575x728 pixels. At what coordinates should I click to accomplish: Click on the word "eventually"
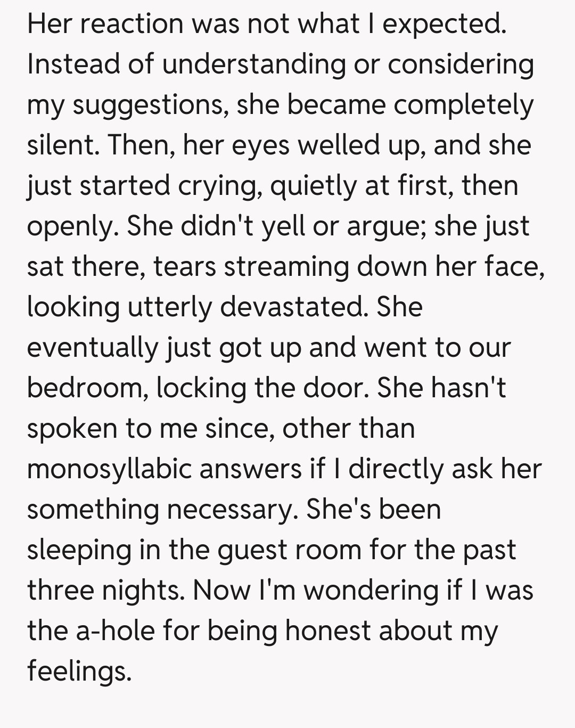click(x=93, y=347)
